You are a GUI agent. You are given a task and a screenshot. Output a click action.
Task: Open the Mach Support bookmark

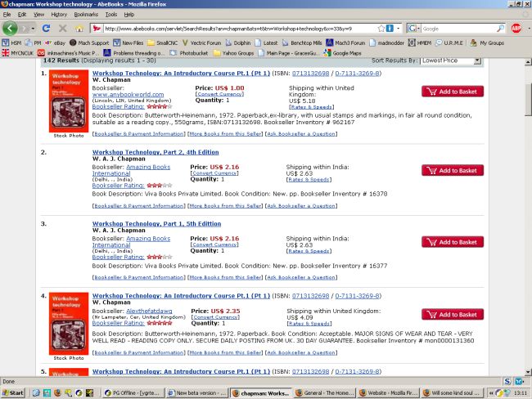click(89, 43)
